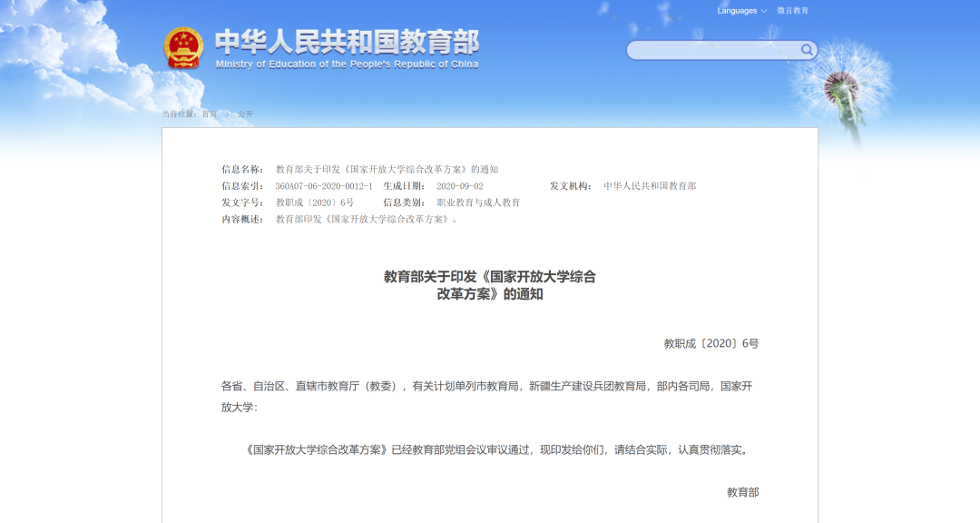This screenshot has width=980, height=523.
Task: Click the index number 360A07-06-2020-0012-1
Action: (324, 186)
